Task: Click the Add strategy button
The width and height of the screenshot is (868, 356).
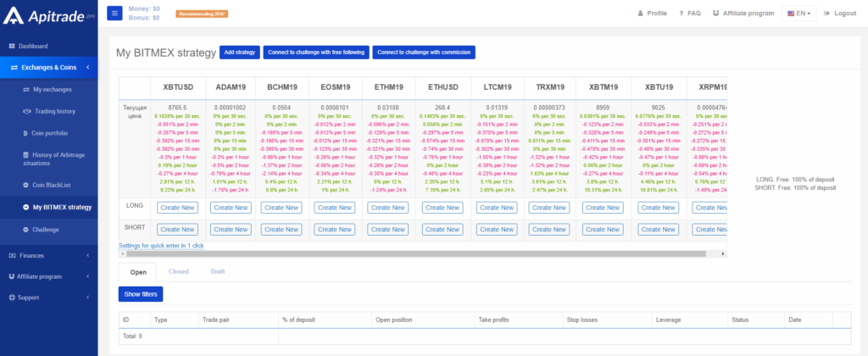Action: point(240,52)
